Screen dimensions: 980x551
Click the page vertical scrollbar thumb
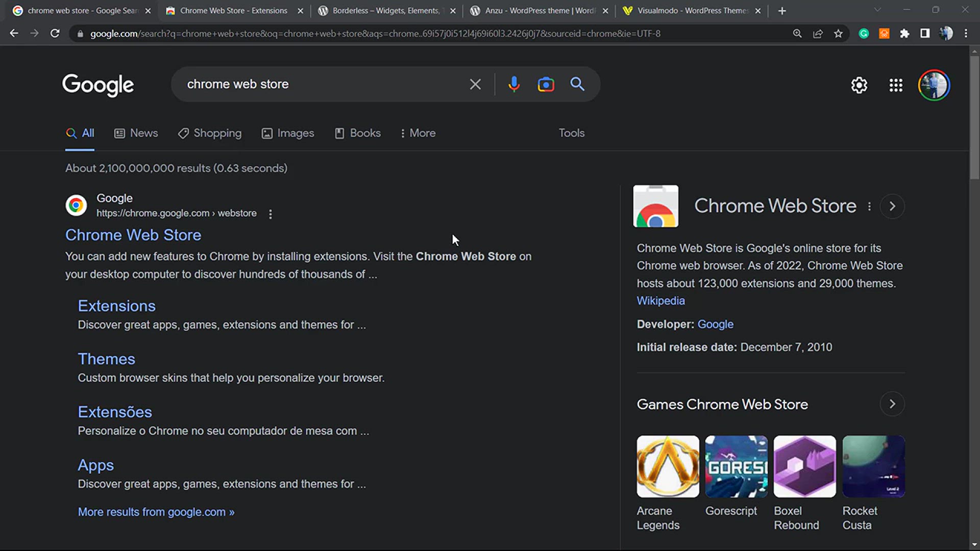974,117
